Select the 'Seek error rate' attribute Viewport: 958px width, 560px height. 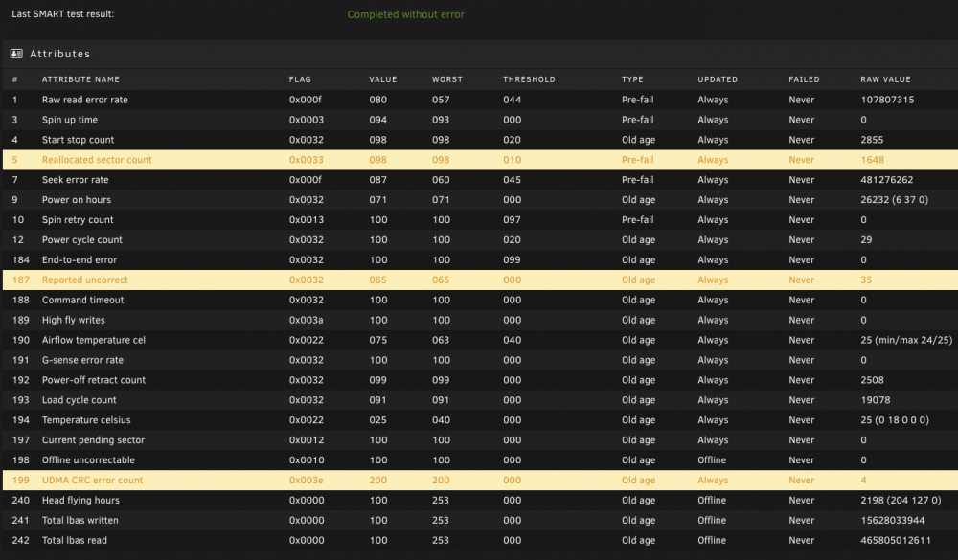click(75, 180)
